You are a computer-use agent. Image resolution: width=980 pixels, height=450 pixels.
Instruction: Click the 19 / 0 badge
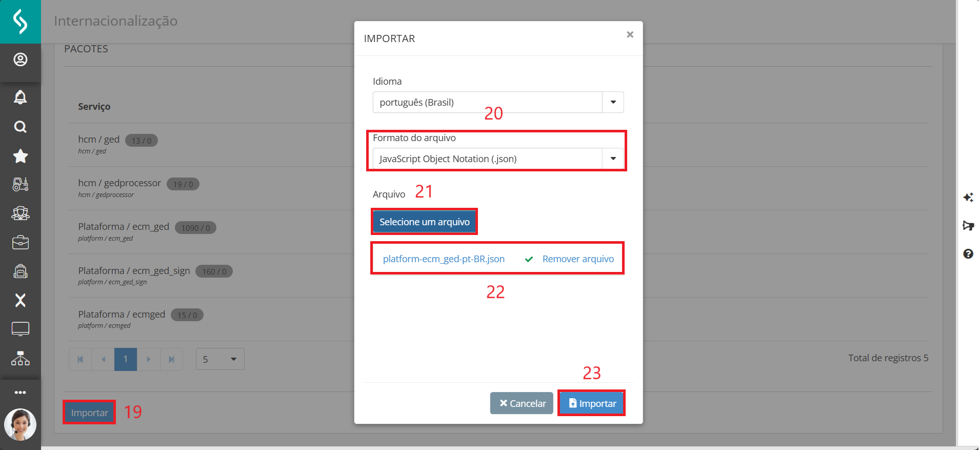click(183, 184)
